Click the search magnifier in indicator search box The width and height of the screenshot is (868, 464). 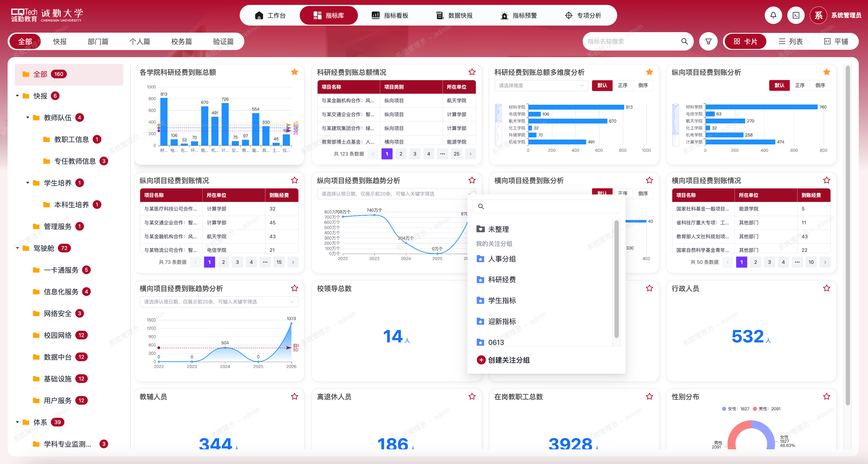coord(684,41)
